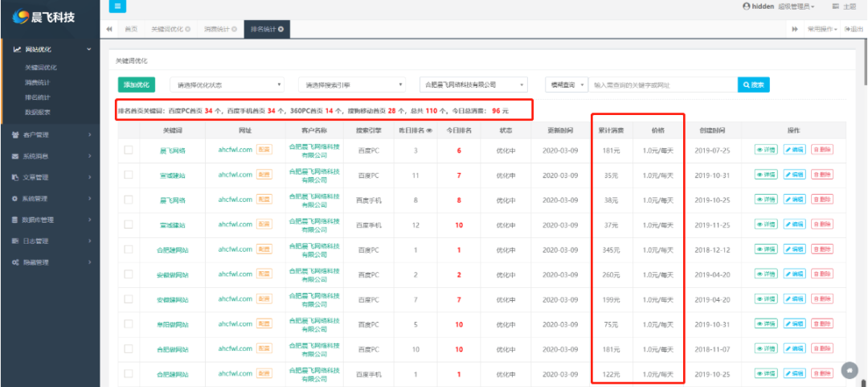Tick the checkbox for the 35元 row

129,175
